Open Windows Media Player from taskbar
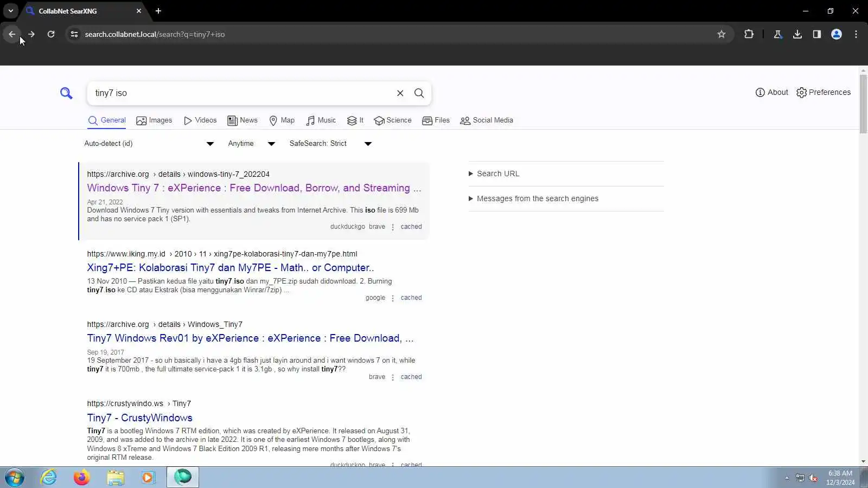This screenshot has width=868, height=488. coord(149,478)
